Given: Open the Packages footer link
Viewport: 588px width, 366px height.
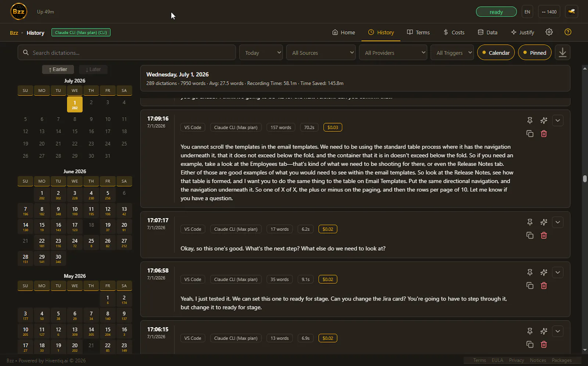Looking at the screenshot, I should pyautogui.click(x=562, y=360).
